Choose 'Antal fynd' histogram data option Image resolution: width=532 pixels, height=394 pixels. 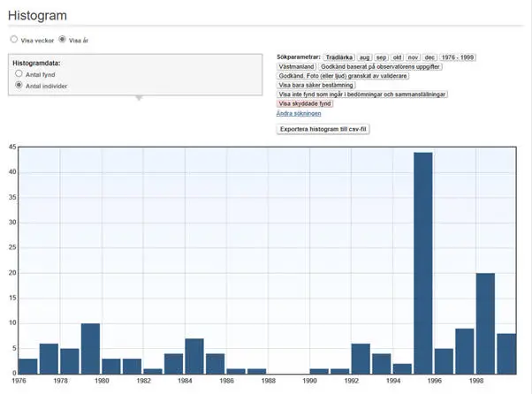click(x=19, y=74)
